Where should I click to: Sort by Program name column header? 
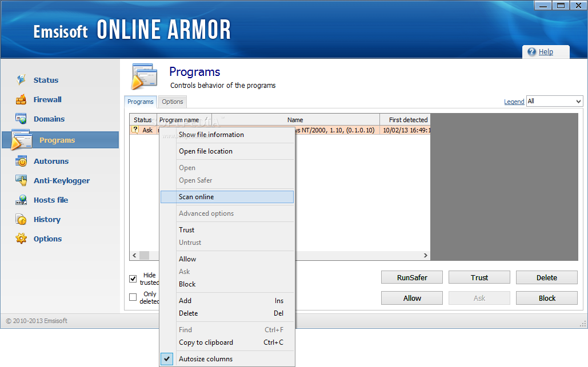tap(184, 119)
